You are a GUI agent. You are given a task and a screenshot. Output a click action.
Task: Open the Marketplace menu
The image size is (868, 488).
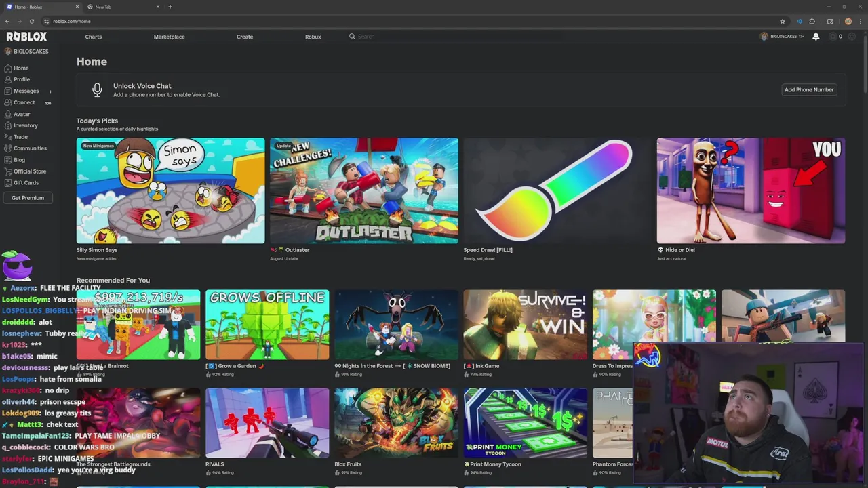pos(169,37)
